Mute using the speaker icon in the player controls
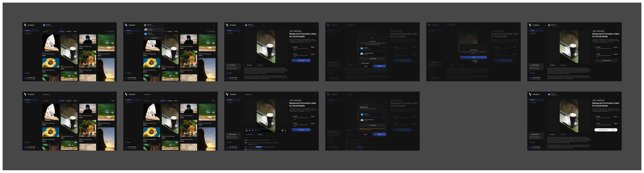Viewport: 644px width, 173px height. point(253,131)
